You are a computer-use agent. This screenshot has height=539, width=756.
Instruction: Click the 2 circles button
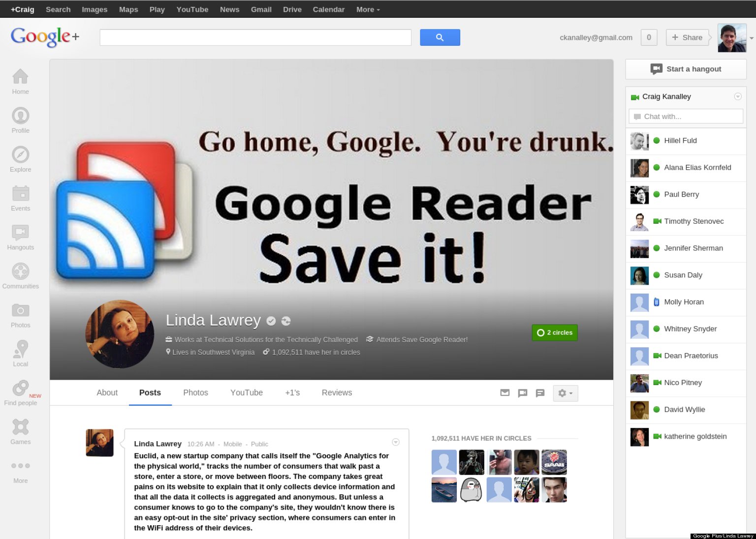pos(554,332)
